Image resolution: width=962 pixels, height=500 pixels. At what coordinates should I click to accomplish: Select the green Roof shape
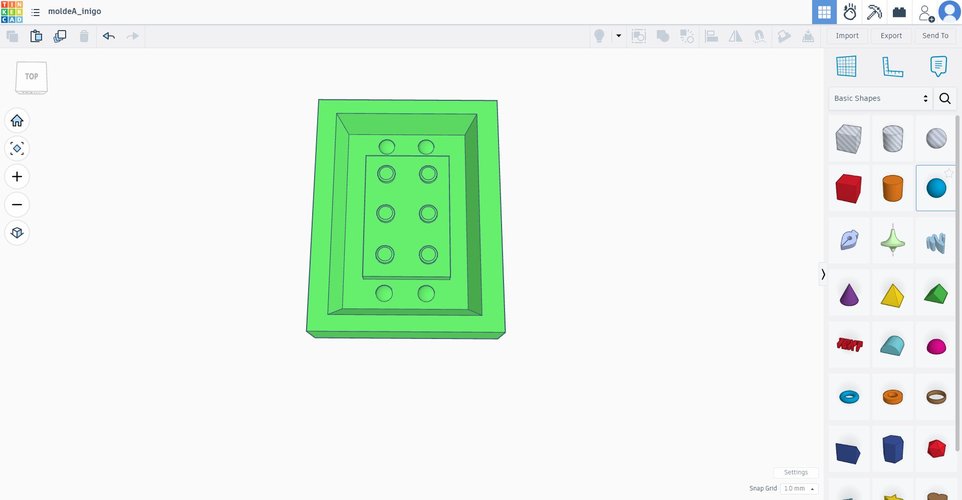[x=936, y=294]
